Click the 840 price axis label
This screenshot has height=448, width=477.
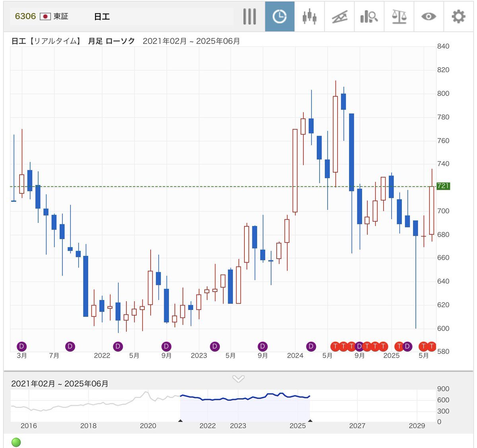pyautogui.click(x=443, y=46)
